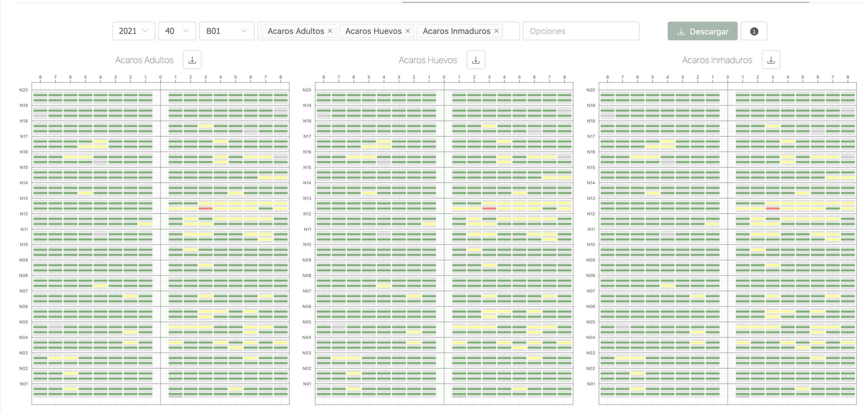Remove the Acaros Adultos tag

(x=330, y=31)
